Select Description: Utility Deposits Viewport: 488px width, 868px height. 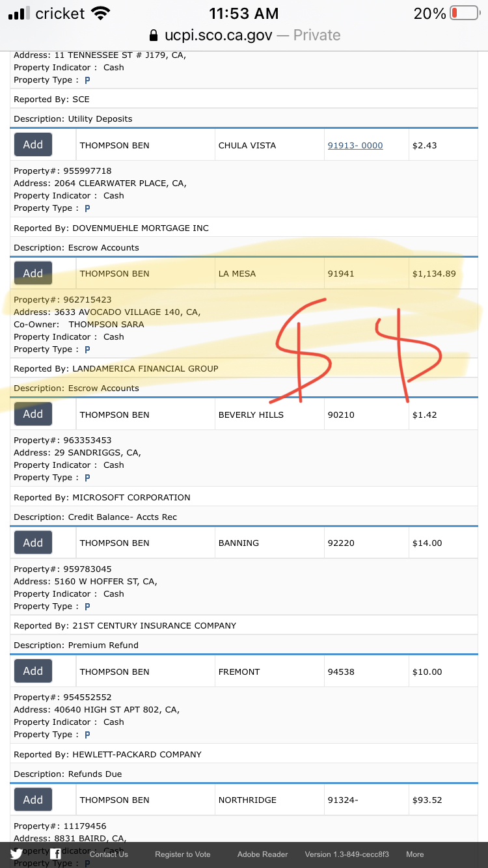pos(73,118)
